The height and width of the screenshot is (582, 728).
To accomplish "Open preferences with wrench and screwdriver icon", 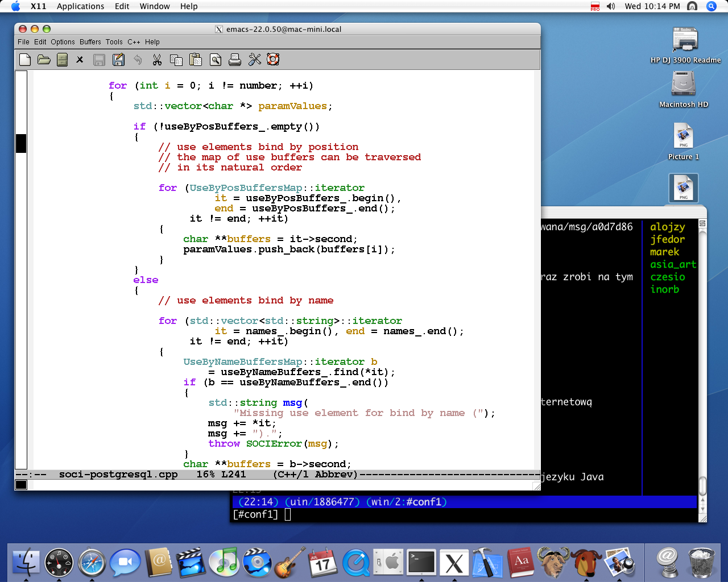I will click(254, 60).
